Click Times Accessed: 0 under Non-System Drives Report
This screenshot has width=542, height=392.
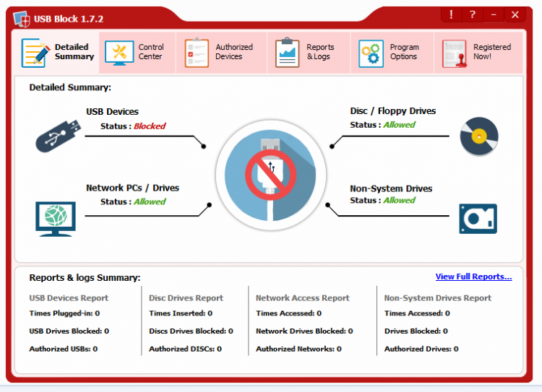[x=417, y=313]
